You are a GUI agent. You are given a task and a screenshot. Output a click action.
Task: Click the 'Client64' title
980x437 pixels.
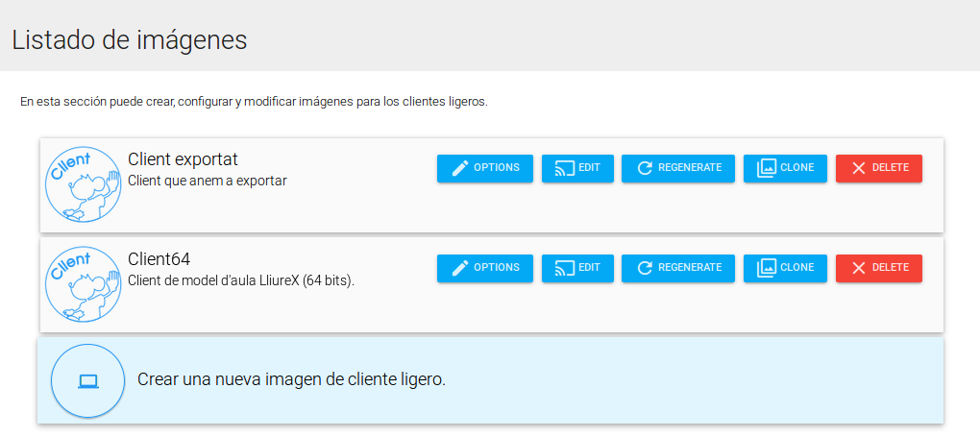point(159,259)
